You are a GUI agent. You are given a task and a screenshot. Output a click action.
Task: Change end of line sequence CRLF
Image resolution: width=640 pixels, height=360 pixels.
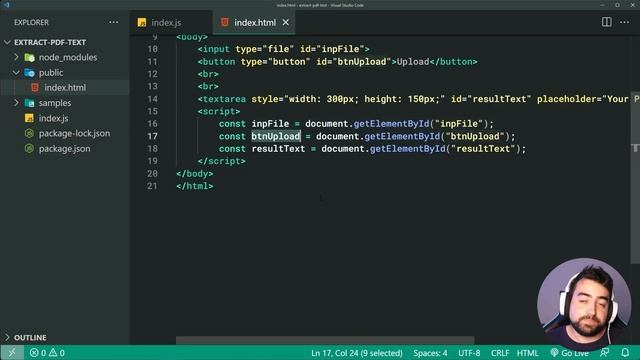pos(500,353)
